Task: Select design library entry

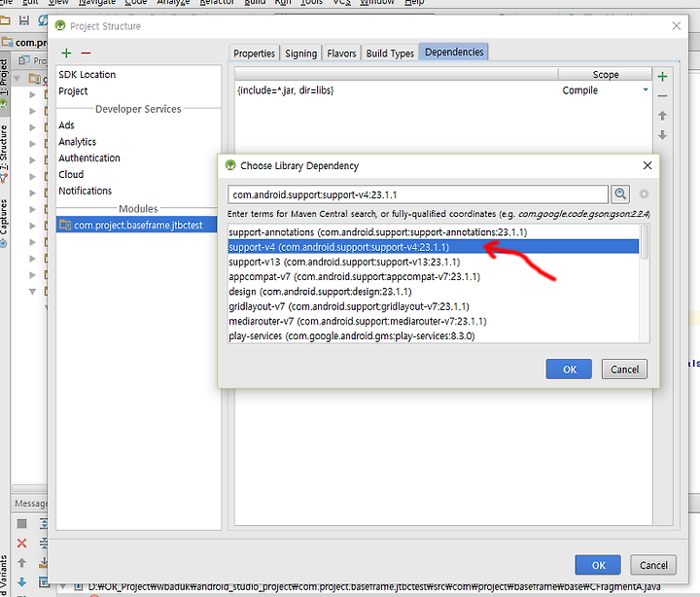Action: coord(433,292)
